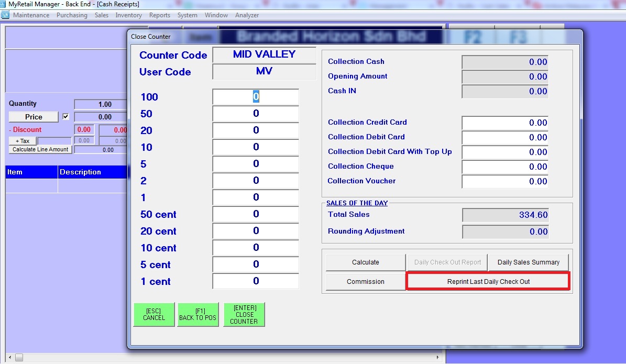Click the MyRetail app icon in menu bar
Viewport: 626px width, 364px height.
click(5, 15)
